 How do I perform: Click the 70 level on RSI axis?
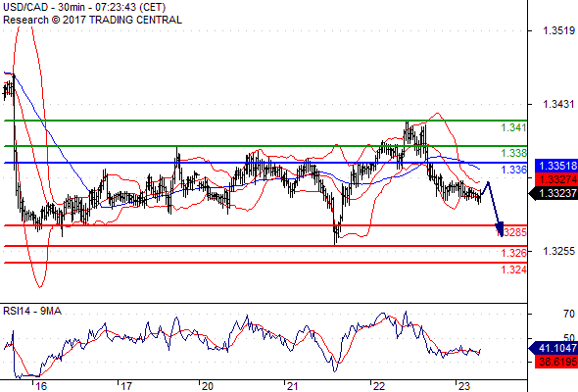tap(569, 314)
